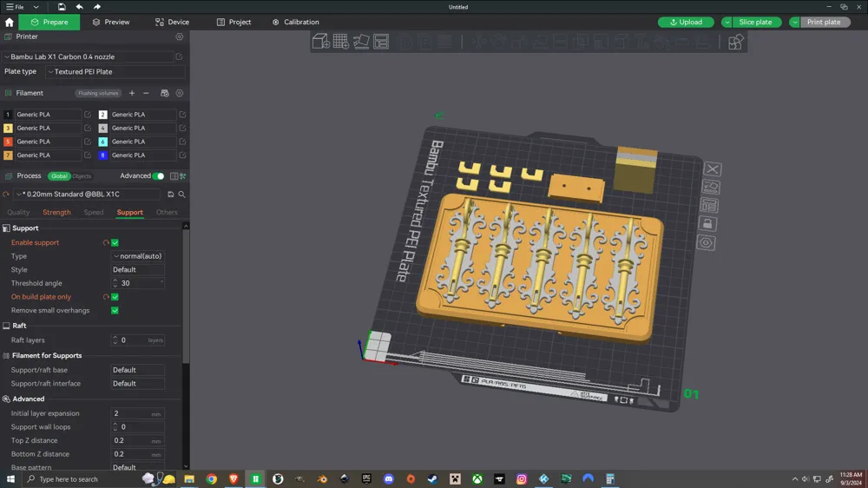Open the Slice plate dropdown arrow

point(727,23)
